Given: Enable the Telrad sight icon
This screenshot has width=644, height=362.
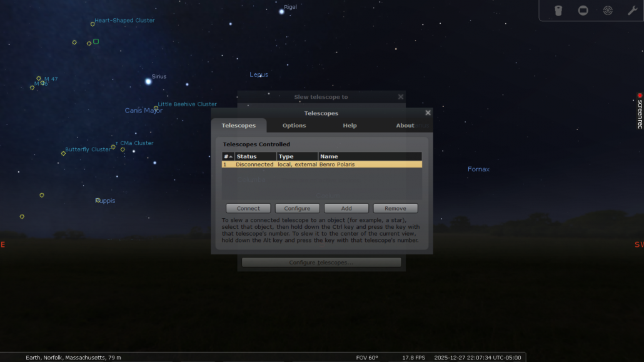Looking at the screenshot, I should click(x=608, y=11).
